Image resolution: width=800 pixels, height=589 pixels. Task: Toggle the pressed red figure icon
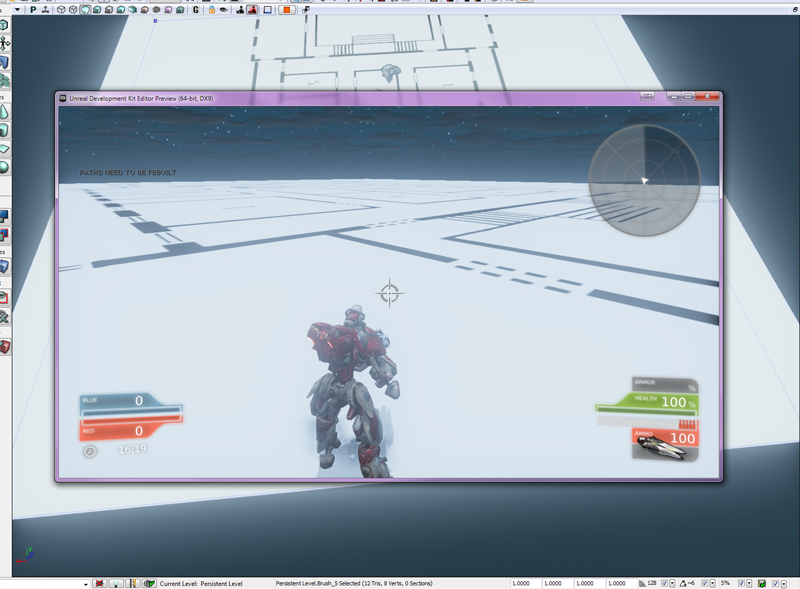pyautogui.click(x=252, y=10)
